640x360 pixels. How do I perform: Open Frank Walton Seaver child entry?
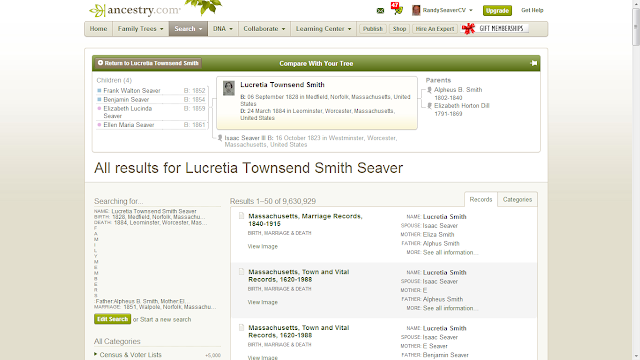pyautogui.click(x=132, y=91)
